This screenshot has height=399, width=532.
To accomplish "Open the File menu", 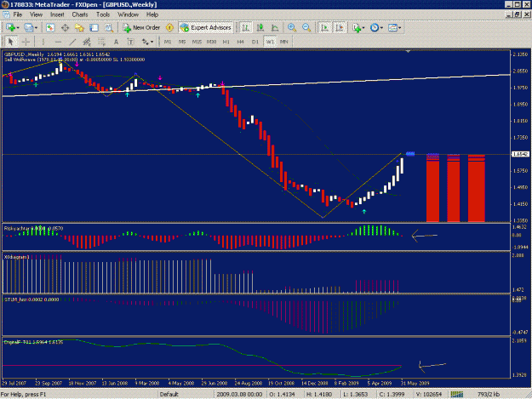I will click(x=18, y=14).
